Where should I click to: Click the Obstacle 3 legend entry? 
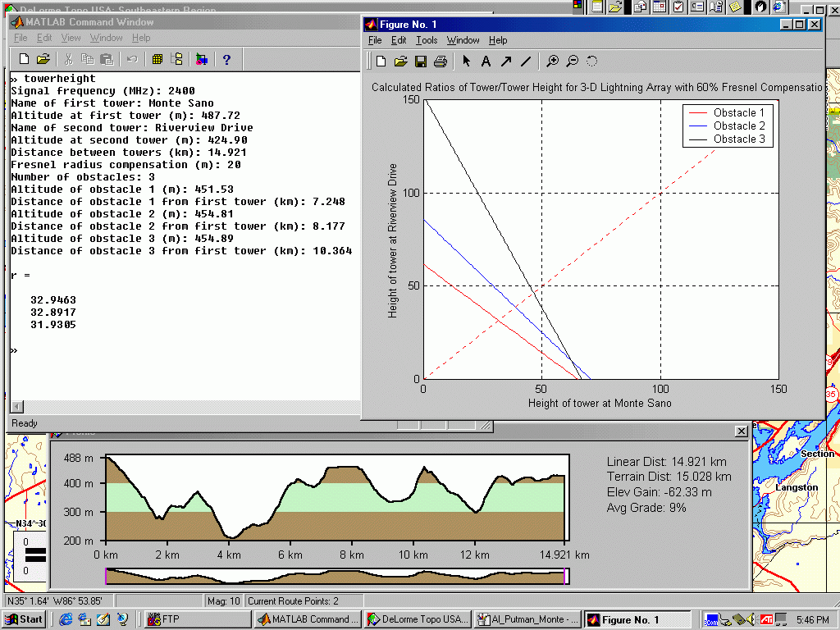[x=728, y=139]
